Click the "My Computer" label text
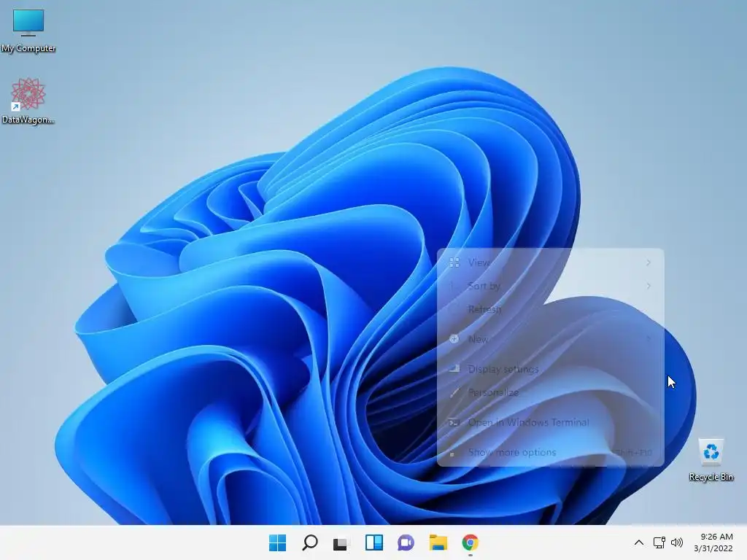747x560 pixels. click(x=28, y=48)
